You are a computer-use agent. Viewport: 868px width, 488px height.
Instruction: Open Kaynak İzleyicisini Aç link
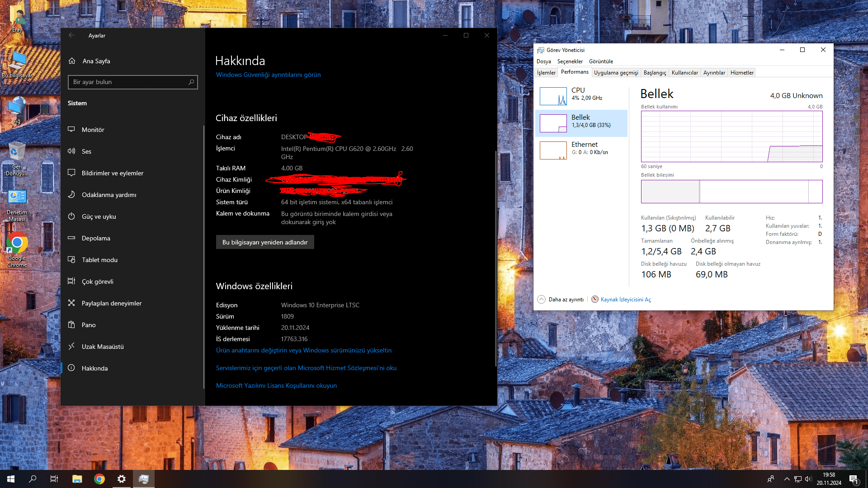625,300
